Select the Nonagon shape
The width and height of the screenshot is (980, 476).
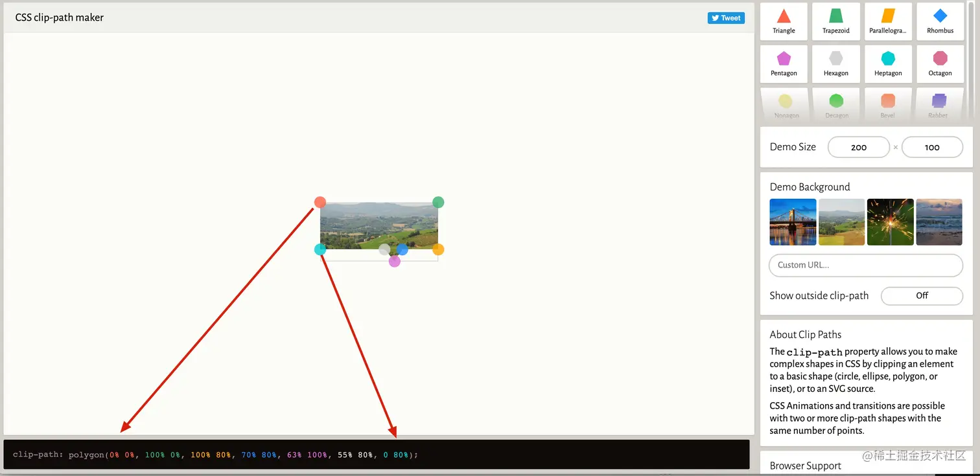pos(786,105)
